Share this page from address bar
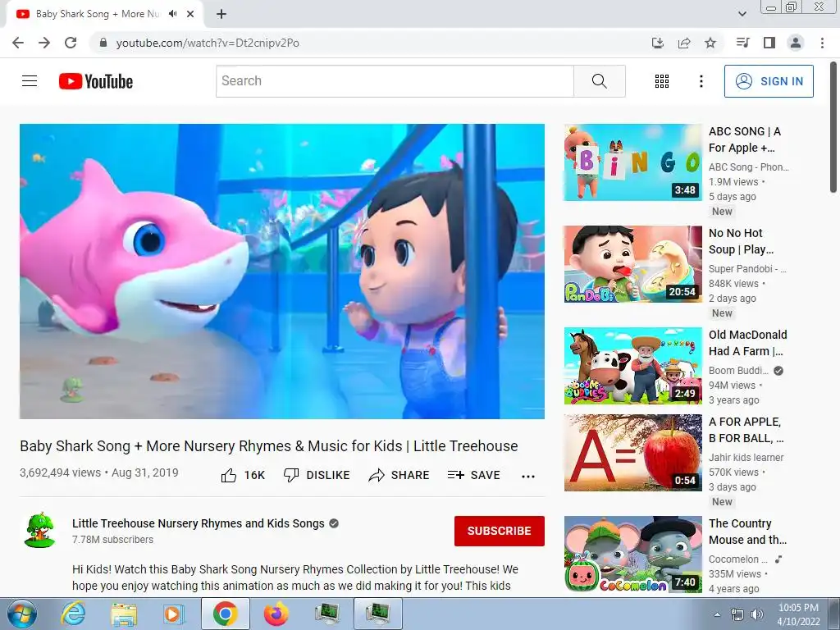 [684, 43]
